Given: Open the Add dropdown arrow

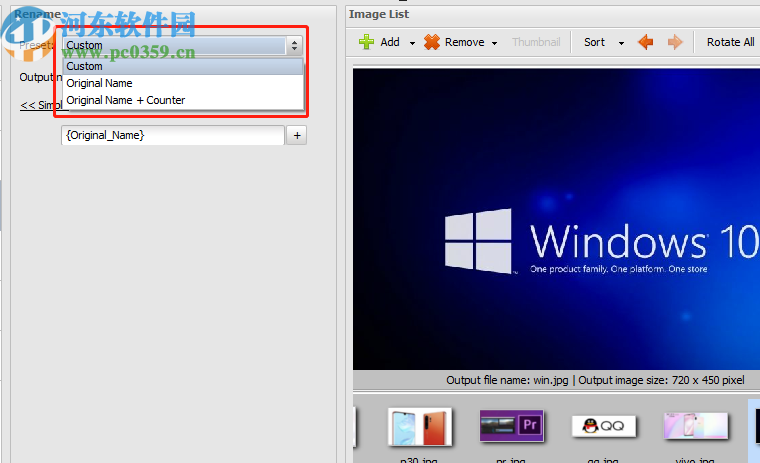Looking at the screenshot, I should (x=412, y=43).
